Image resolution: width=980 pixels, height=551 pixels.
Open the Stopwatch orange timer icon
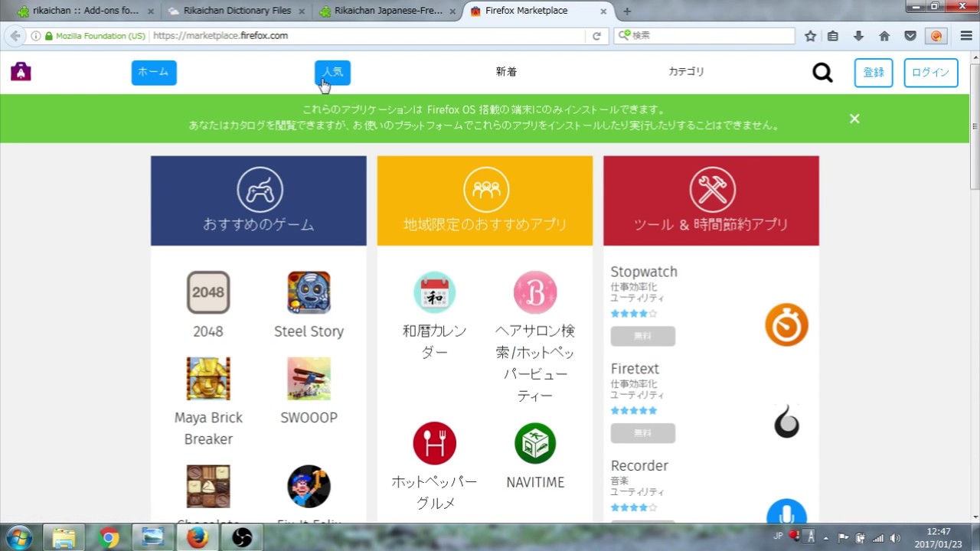point(786,324)
